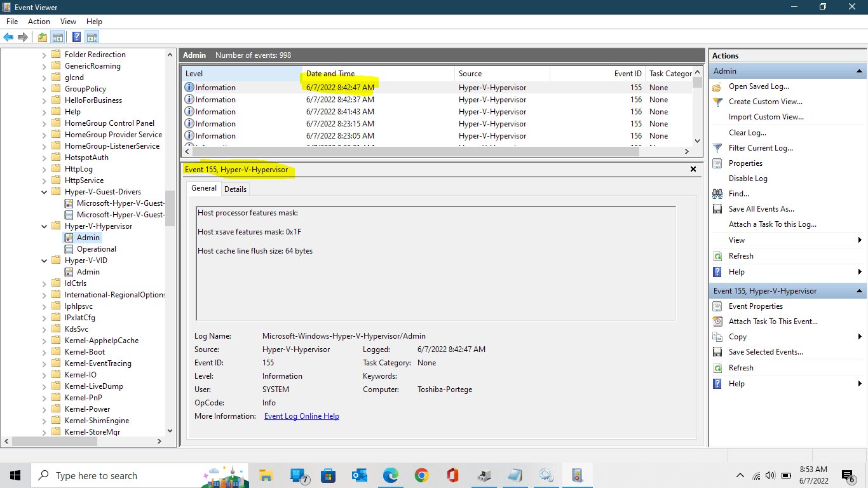
Task: Close the Event 155 preview pane
Action: click(x=693, y=170)
